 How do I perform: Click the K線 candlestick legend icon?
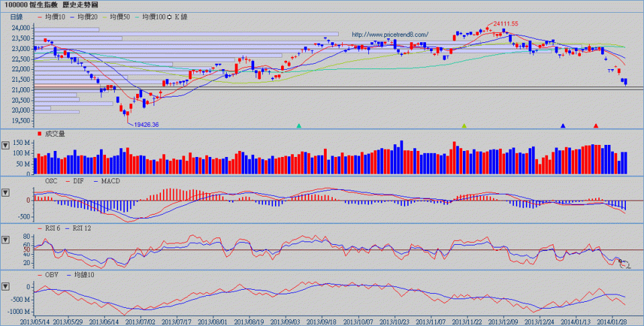[x=169, y=16]
